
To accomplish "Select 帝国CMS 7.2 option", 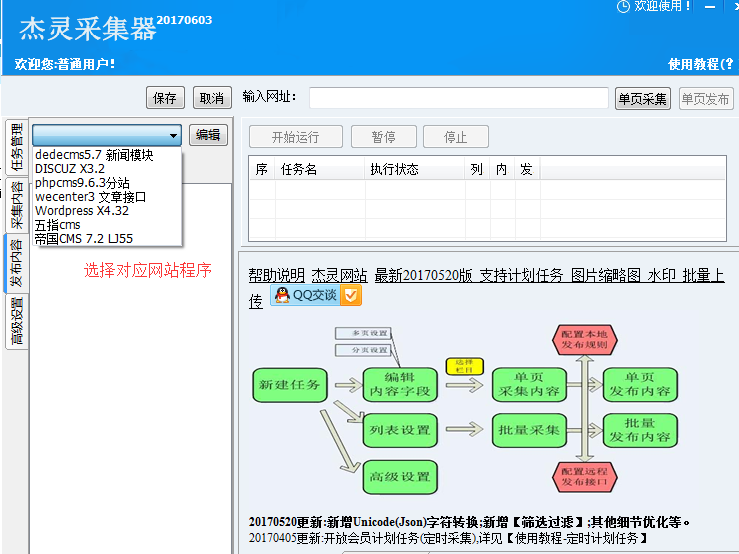I will [x=107, y=239].
